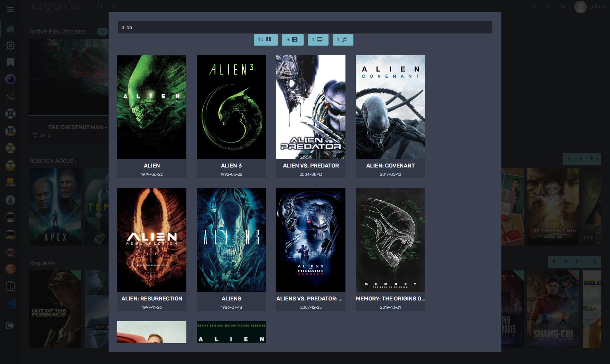Click the bookmark icon in sidebar

(x=10, y=62)
